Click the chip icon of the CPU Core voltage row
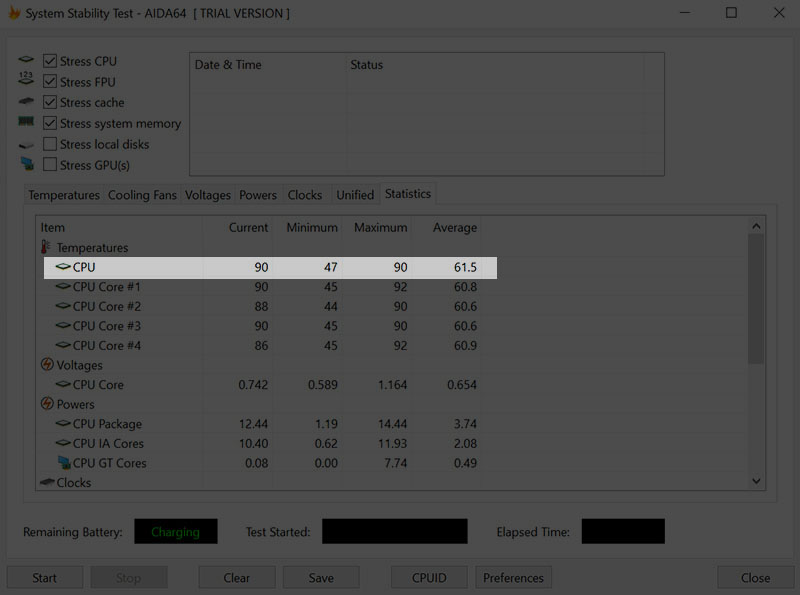The width and height of the screenshot is (800, 595). [63, 384]
